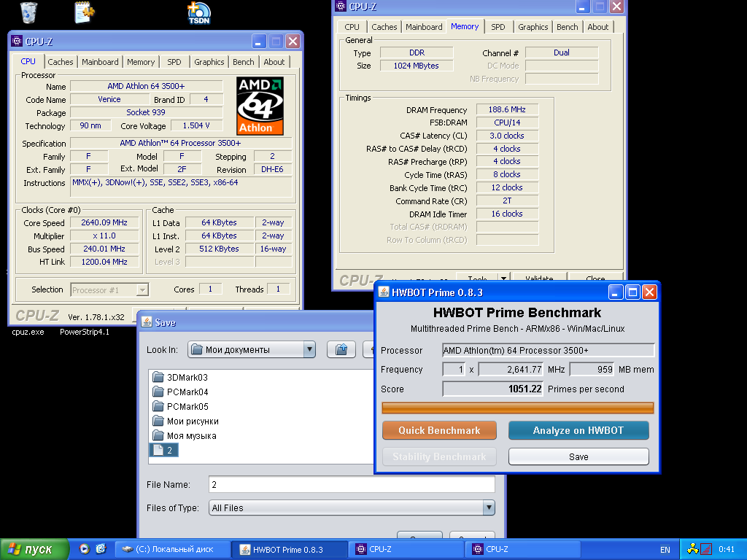Switch to Caches tab in left CPU-Z
747x560 pixels.
61,62
